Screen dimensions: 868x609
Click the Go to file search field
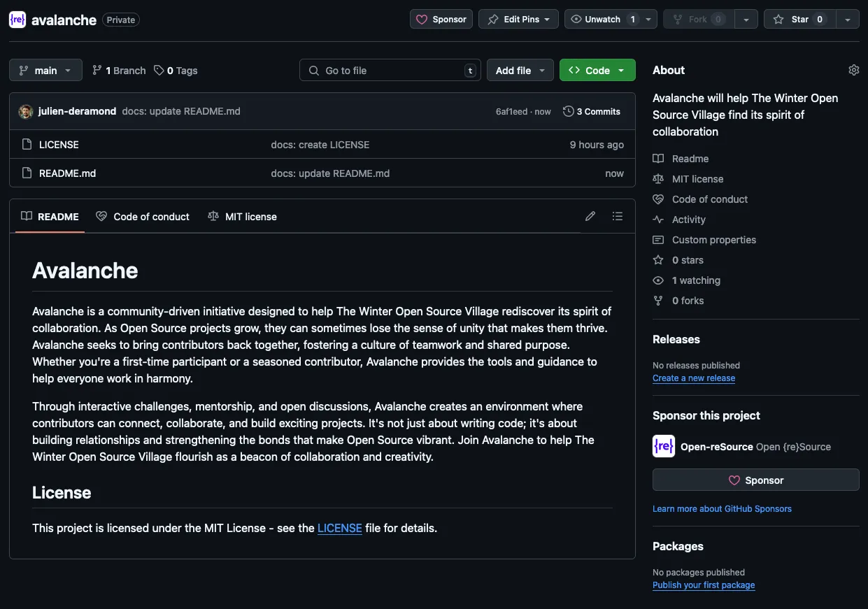point(390,71)
